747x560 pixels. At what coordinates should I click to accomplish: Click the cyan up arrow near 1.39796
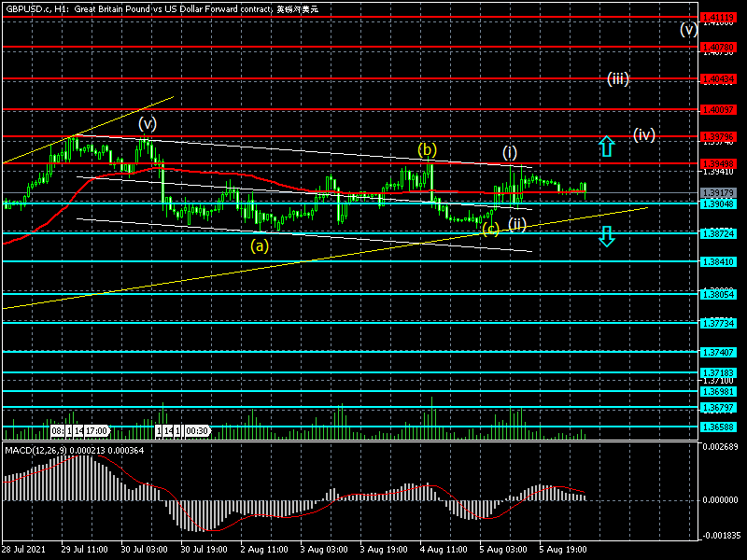tap(606, 147)
